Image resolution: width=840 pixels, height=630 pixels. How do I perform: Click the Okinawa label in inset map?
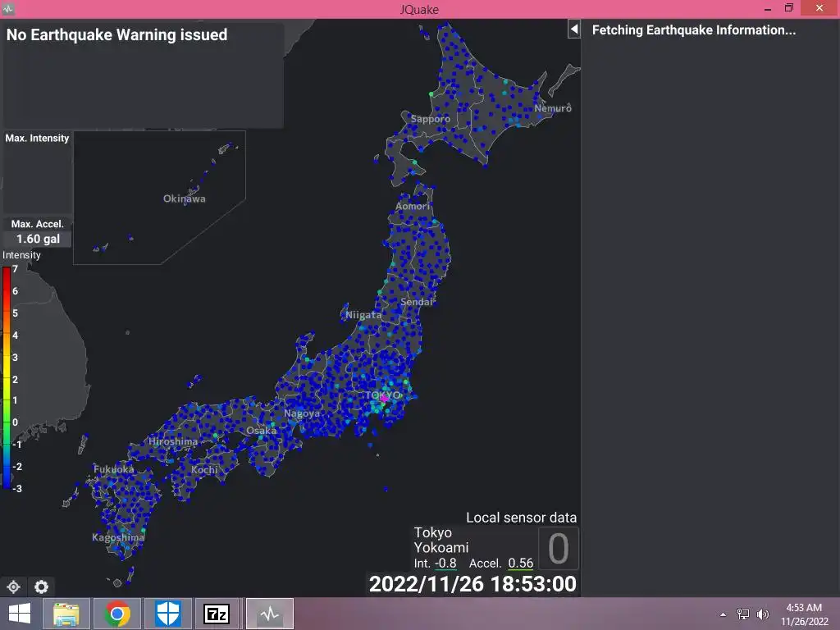[185, 199]
